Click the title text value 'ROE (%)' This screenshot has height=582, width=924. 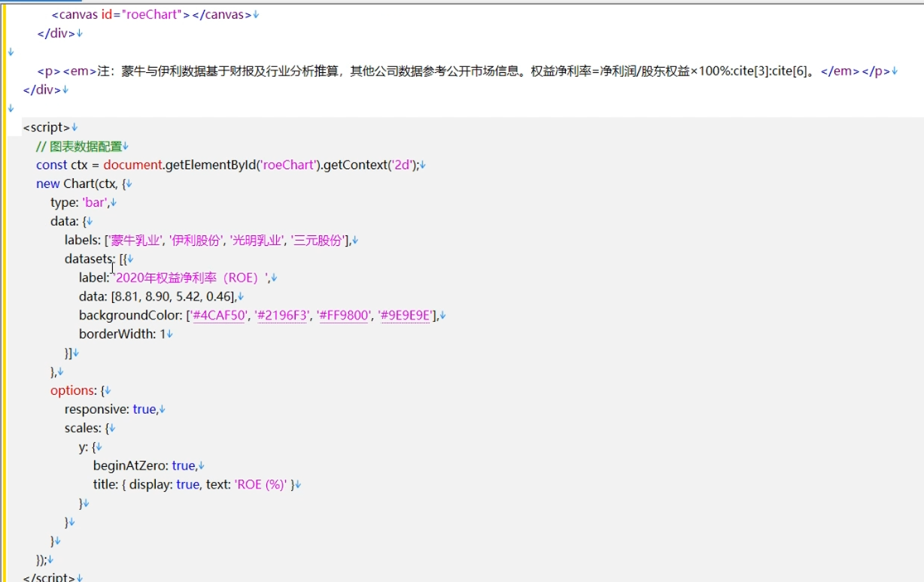click(x=261, y=484)
